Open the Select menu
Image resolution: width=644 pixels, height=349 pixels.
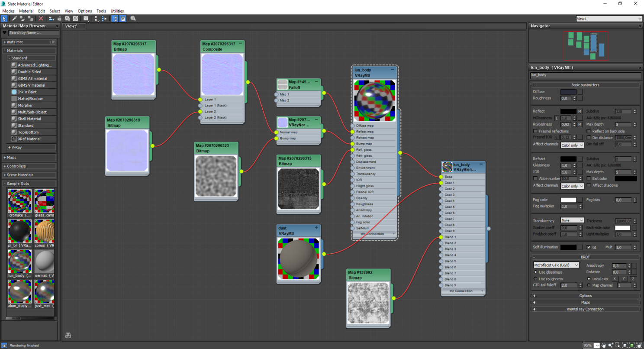[55, 11]
